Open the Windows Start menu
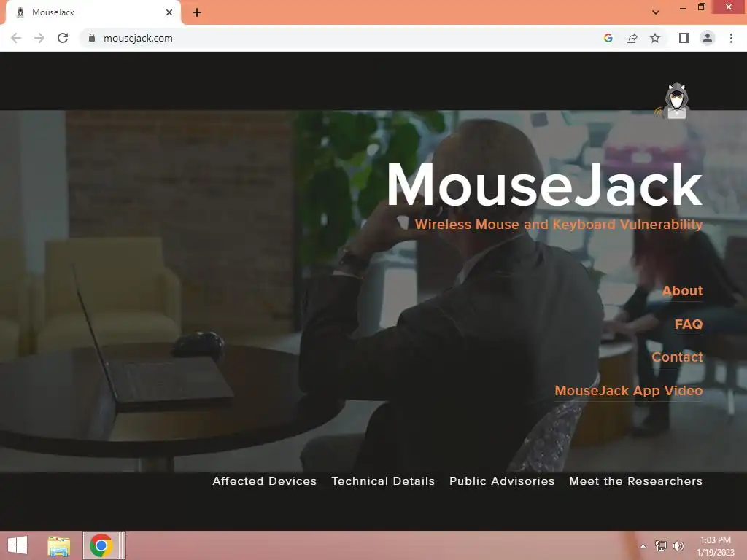The image size is (747, 560). pyautogui.click(x=18, y=545)
